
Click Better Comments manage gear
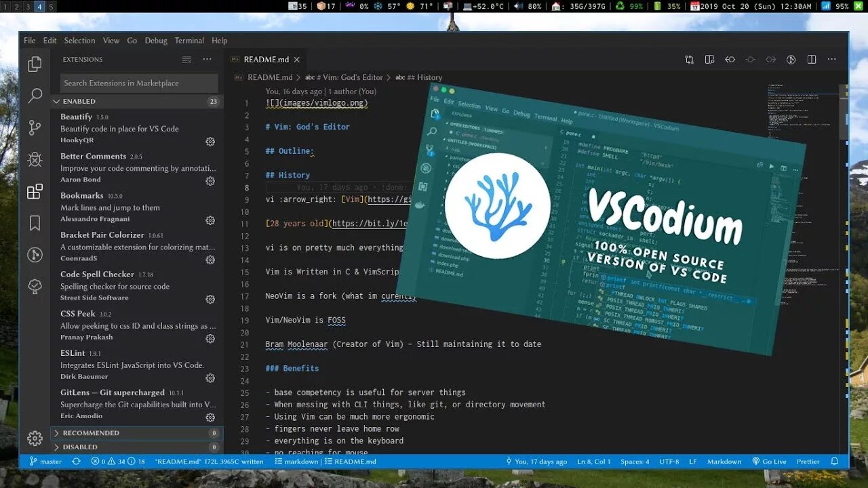[x=210, y=181]
